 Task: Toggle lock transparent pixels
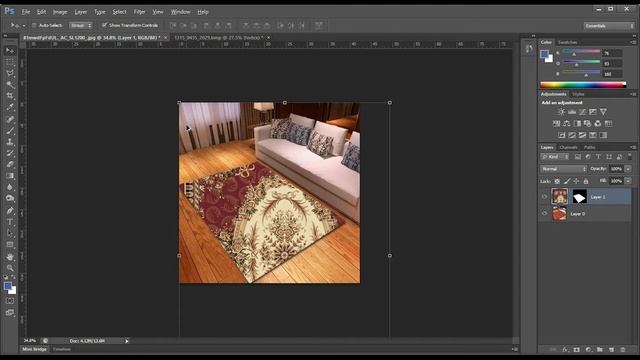[557, 181]
